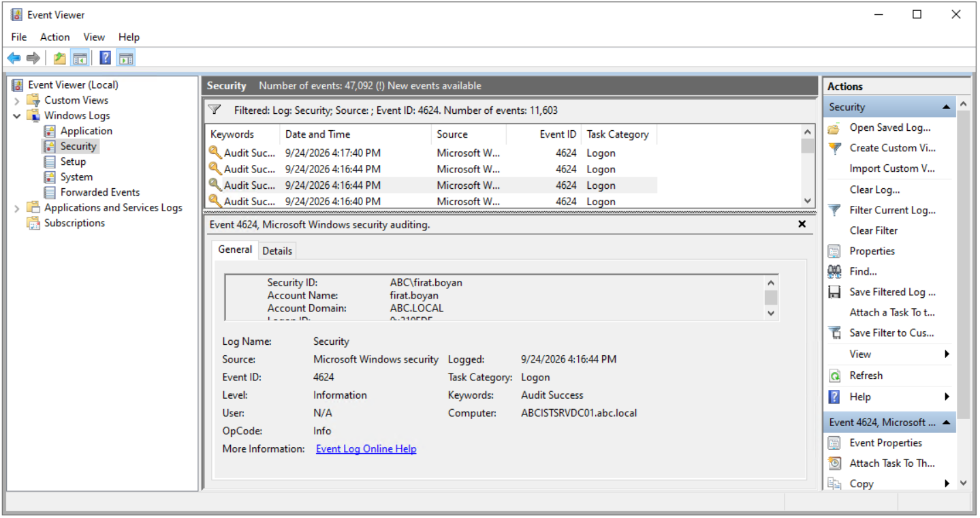
Task: Select the first 4:16:44 PM logon event
Action: pyautogui.click(x=431, y=169)
